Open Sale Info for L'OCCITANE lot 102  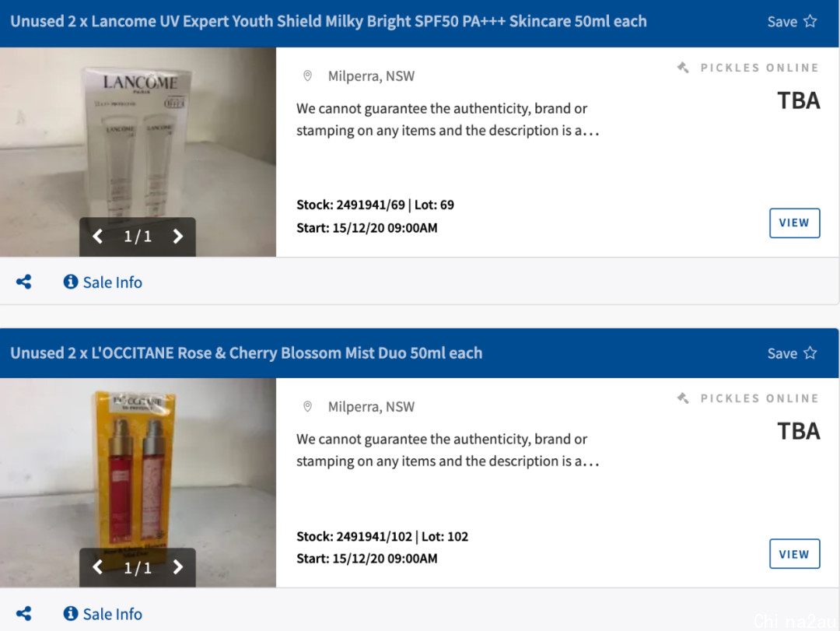point(103,613)
